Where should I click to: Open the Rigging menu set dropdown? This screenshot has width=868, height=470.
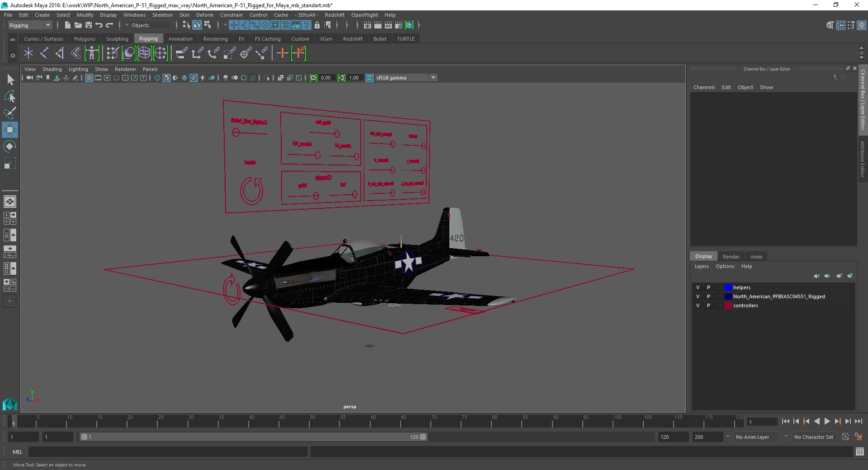tap(30, 25)
